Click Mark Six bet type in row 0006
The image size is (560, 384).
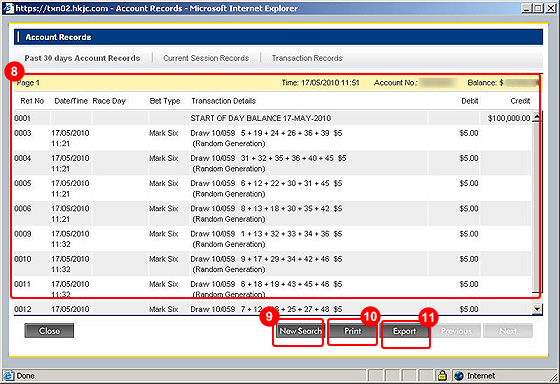pos(164,209)
